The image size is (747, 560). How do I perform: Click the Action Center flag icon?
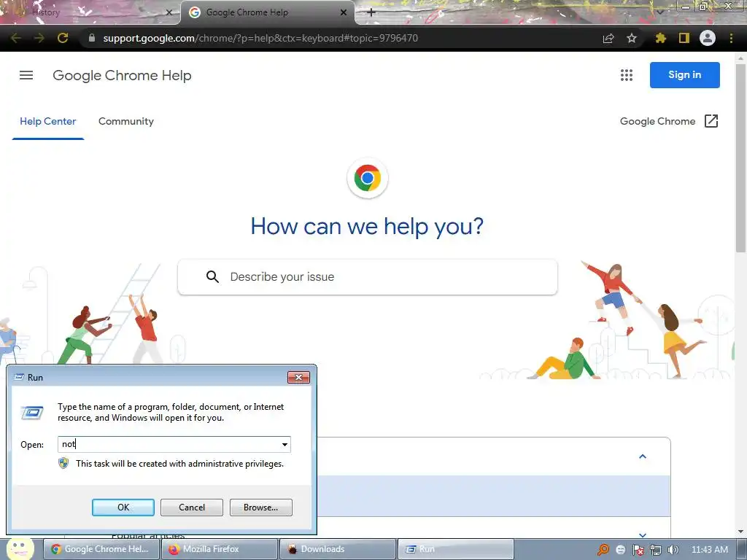tap(638, 550)
